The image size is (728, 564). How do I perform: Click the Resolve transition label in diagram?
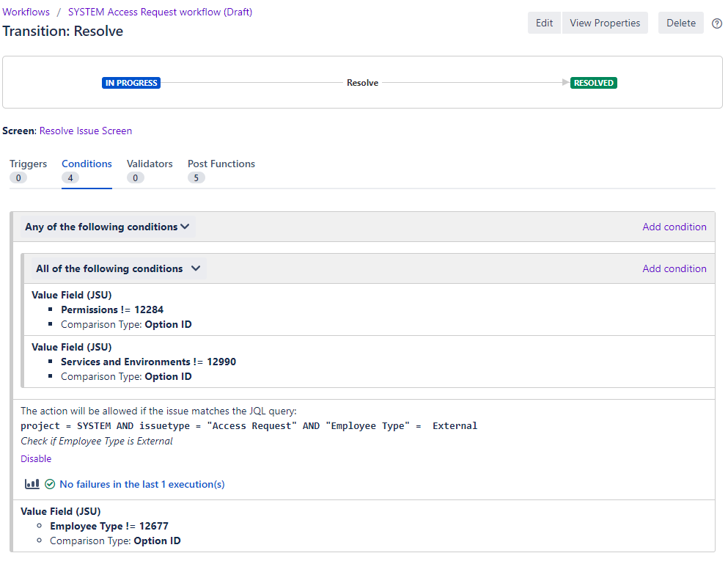[363, 83]
